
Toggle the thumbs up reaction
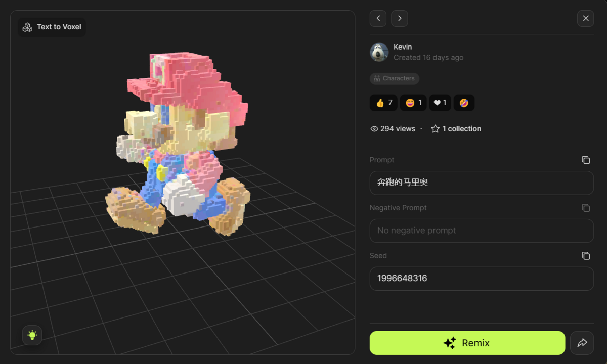(383, 103)
